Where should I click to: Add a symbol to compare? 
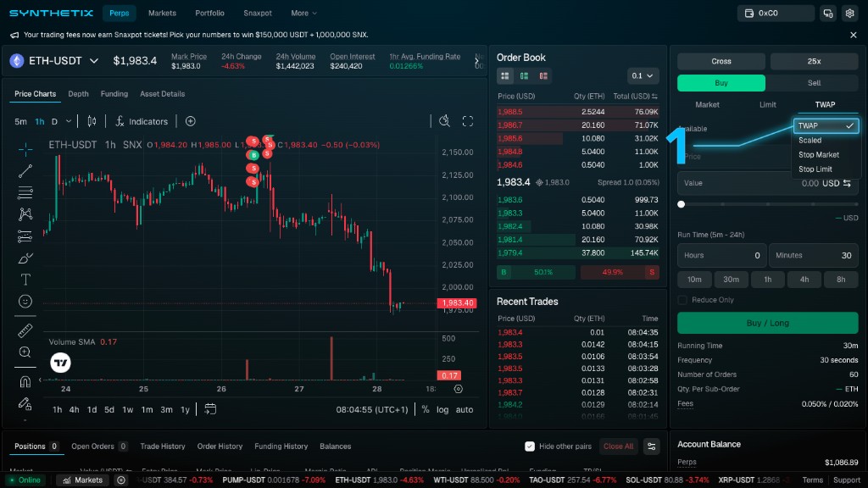coord(191,121)
